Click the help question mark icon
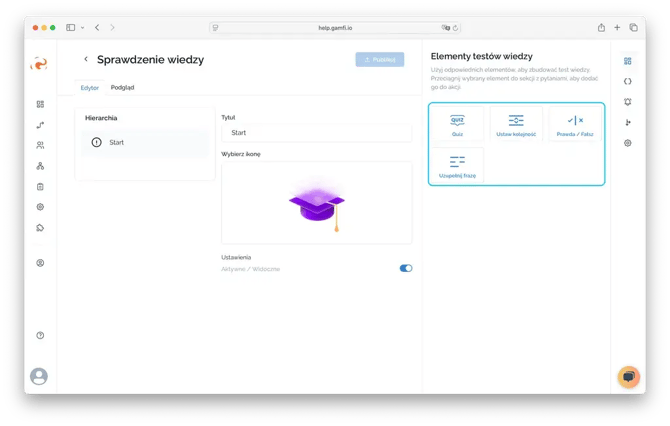 40,335
